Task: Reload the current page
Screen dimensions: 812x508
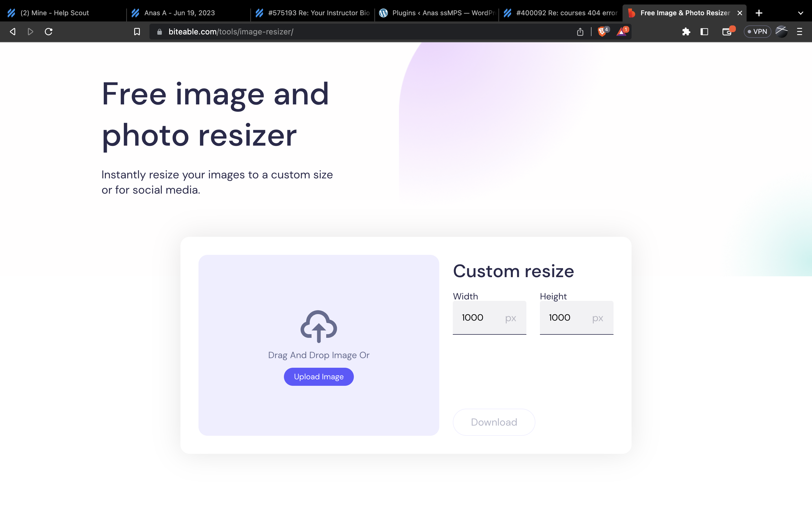Action: pos(49,32)
